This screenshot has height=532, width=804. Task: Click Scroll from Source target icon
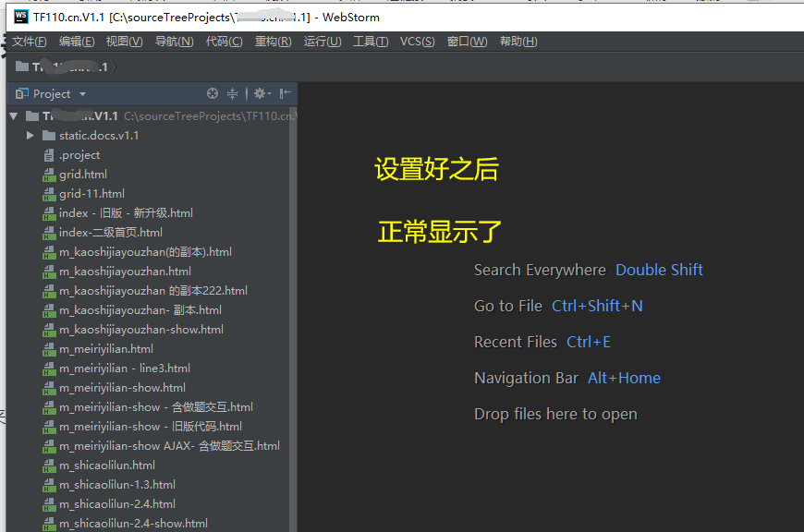(x=213, y=93)
